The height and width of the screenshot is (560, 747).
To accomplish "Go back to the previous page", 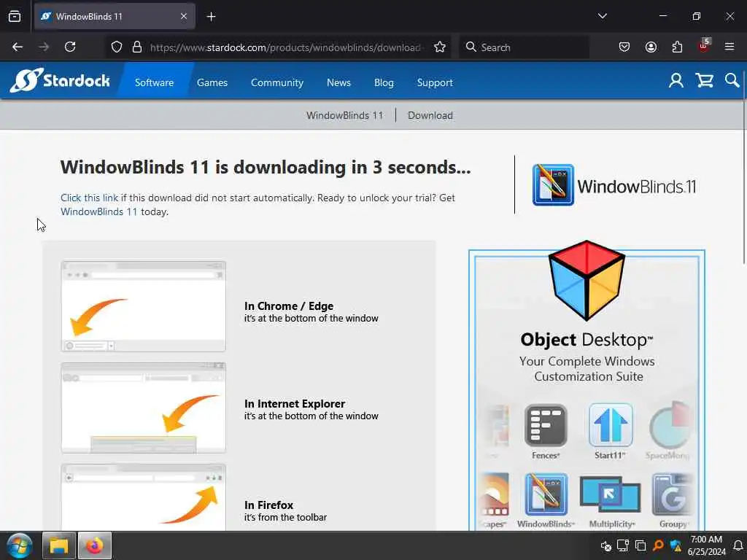I will (18, 47).
